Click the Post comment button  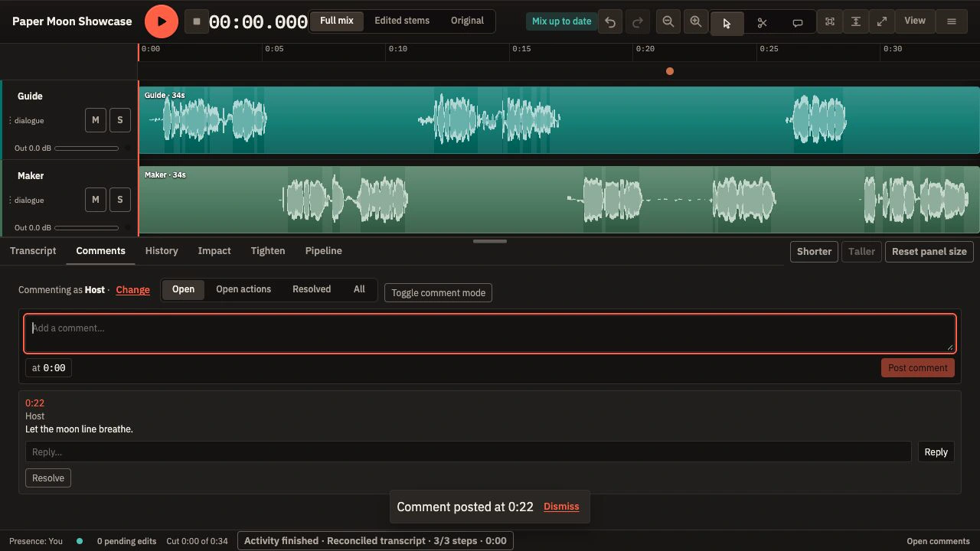tap(917, 368)
